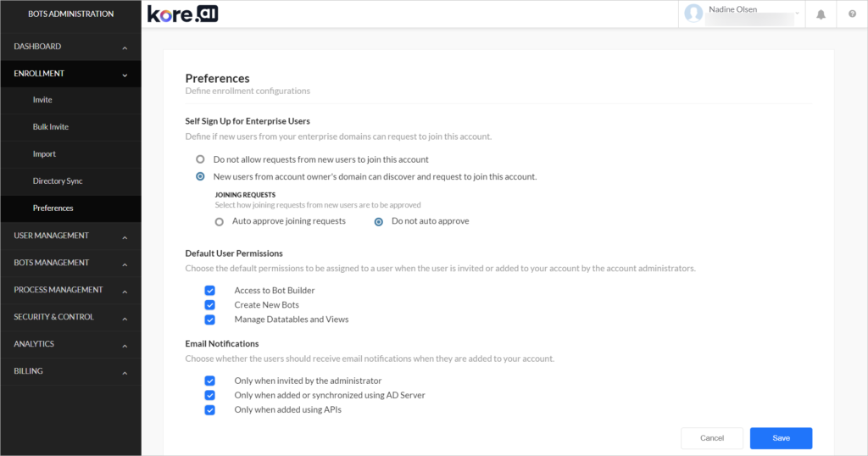
Task: Select Auto approve joining requests radio
Action: pos(220,221)
